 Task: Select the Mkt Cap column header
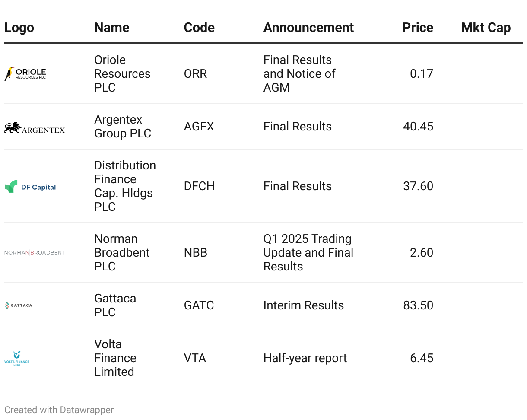tap(486, 28)
